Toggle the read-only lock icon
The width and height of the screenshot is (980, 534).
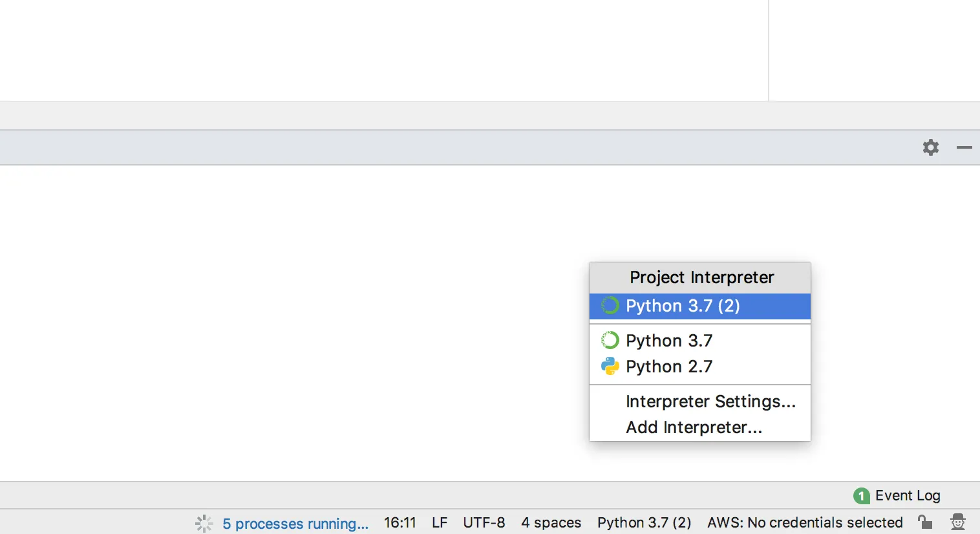925,522
